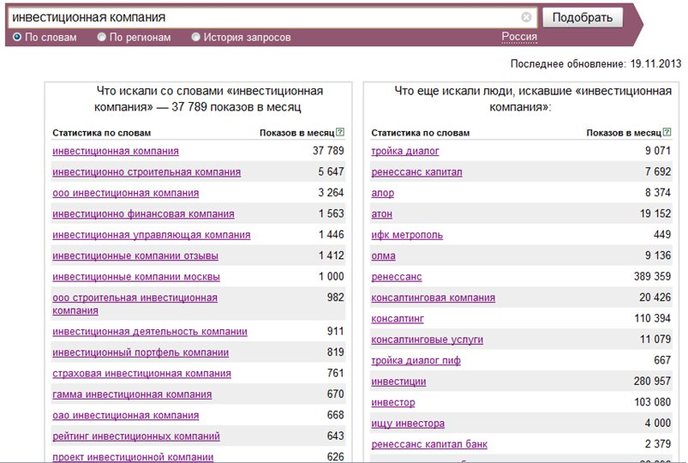Image resolution: width=688 pixels, height=463 pixels.
Task: Click the '20 426' impressions value
Action: click(x=655, y=297)
